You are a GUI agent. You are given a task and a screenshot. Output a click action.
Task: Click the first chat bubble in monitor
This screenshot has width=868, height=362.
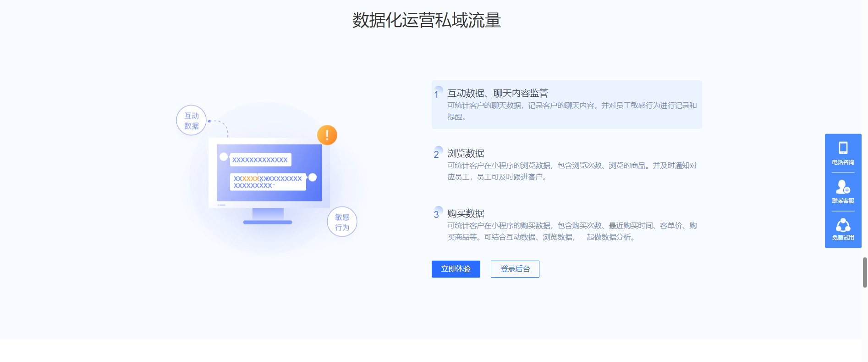click(x=260, y=160)
